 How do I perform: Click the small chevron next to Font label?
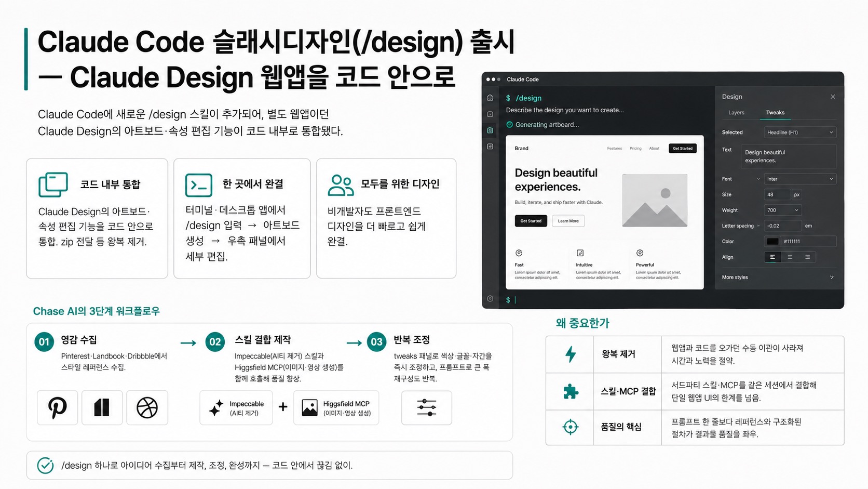point(758,179)
